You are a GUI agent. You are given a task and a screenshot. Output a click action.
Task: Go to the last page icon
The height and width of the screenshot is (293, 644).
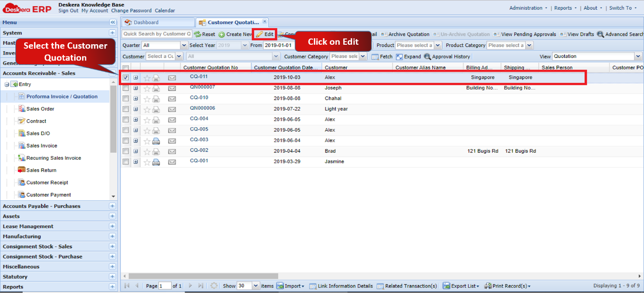[201, 286]
